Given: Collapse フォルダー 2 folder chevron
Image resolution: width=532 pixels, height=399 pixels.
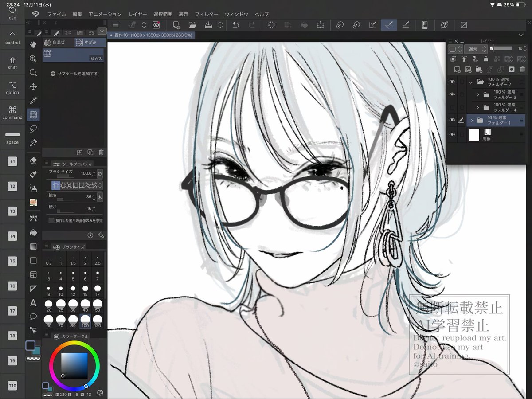Looking at the screenshot, I should tap(471, 82).
